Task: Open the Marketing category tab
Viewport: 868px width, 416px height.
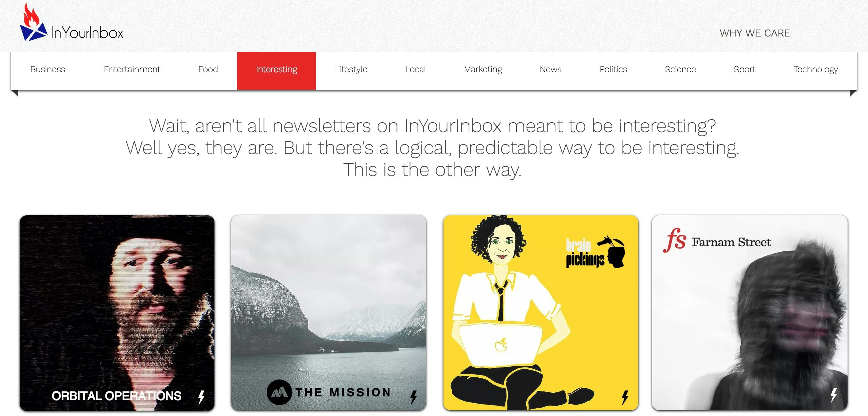Action: point(483,69)
